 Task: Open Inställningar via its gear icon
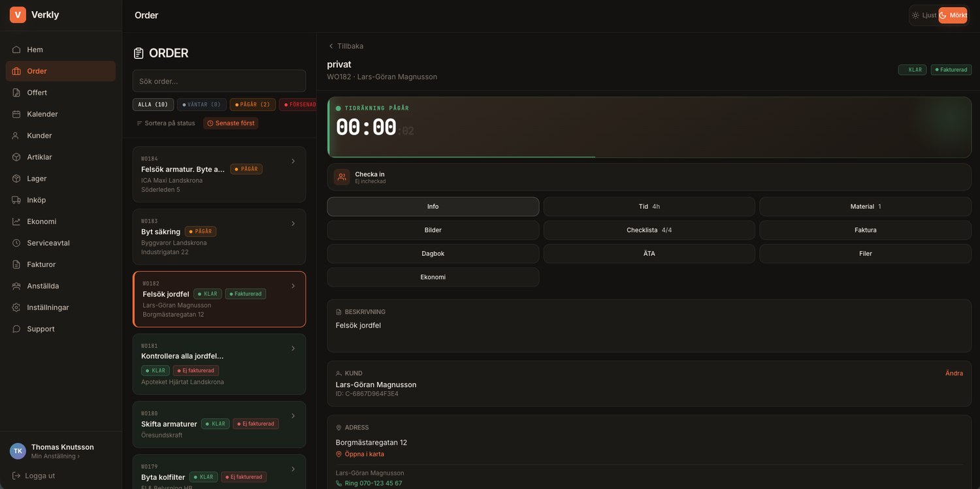[16, 308]
